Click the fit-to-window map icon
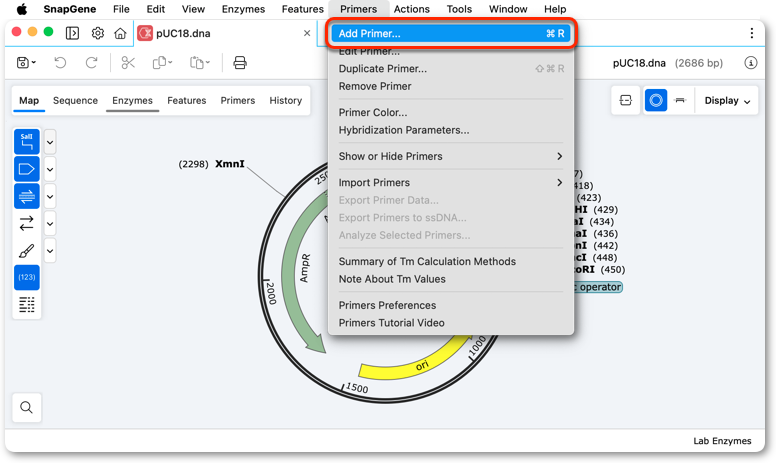This screenshot has width=776, height=463. [626, 100]
